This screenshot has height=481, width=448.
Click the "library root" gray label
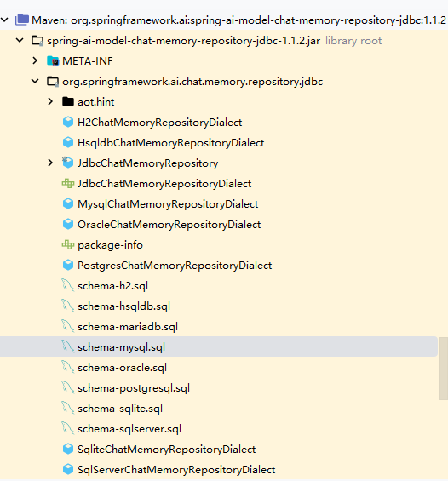tap(353, 41)
